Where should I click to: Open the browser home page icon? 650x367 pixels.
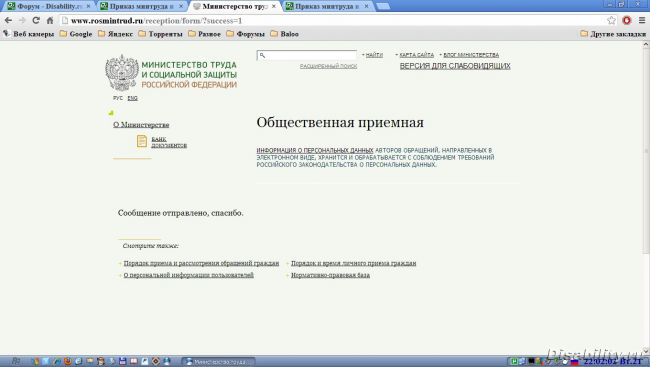[50, 20]
